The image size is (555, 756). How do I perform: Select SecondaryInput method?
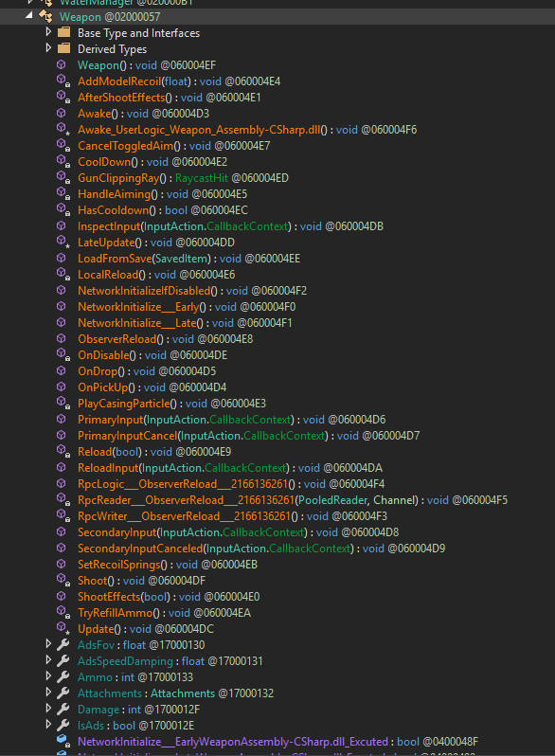239,532
